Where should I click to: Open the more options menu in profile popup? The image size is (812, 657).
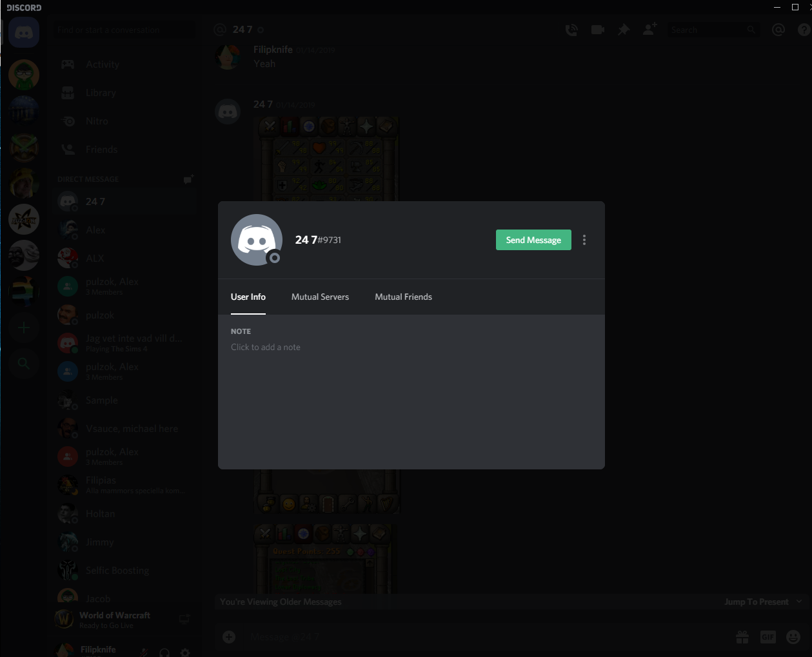[x=584, y=240]
